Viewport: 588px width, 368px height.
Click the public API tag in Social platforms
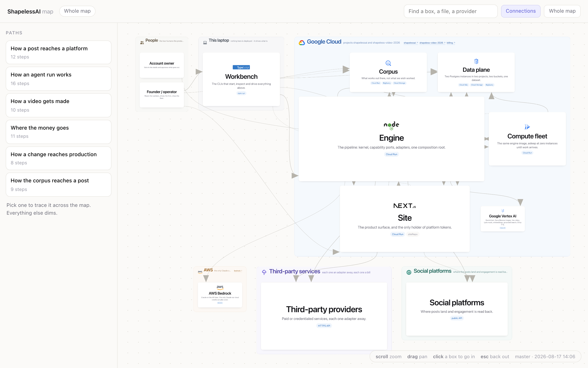pyautogui.click(x=457, y=318)
